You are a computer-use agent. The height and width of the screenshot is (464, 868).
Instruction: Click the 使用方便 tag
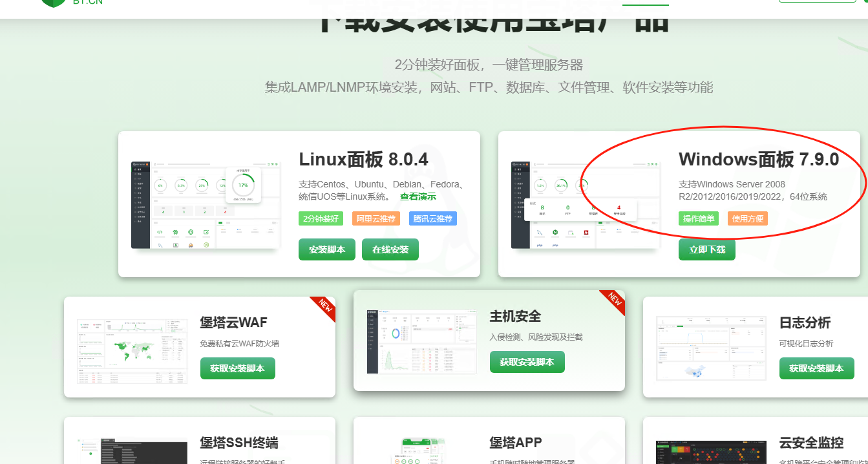pos(748,218)
